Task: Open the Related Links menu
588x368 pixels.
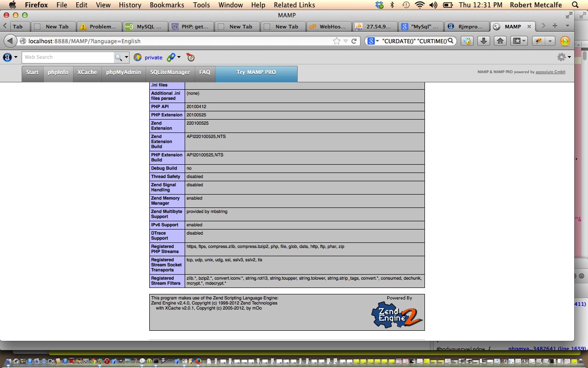Action: (x=294, y=5)
